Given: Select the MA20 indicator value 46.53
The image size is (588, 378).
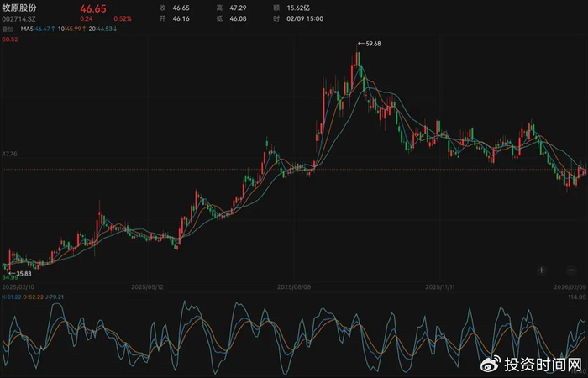Looking at the screenshot, I should click(106, 29).
